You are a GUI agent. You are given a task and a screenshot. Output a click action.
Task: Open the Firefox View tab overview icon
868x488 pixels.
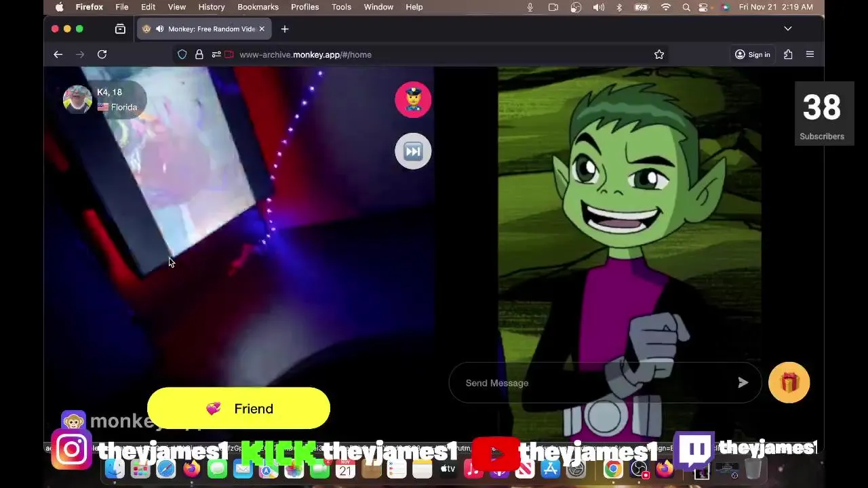[x=120, y=29]
